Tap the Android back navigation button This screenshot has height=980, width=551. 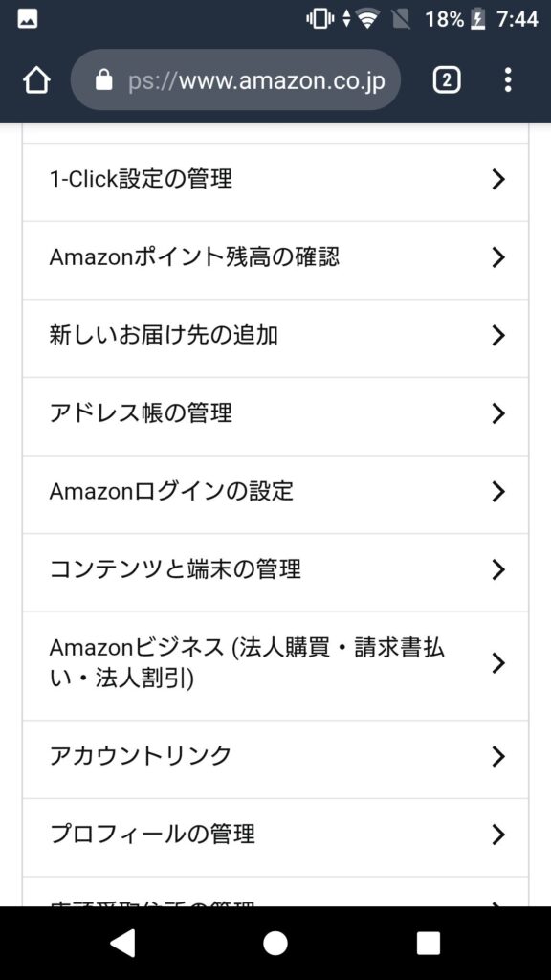click(122, 943)
